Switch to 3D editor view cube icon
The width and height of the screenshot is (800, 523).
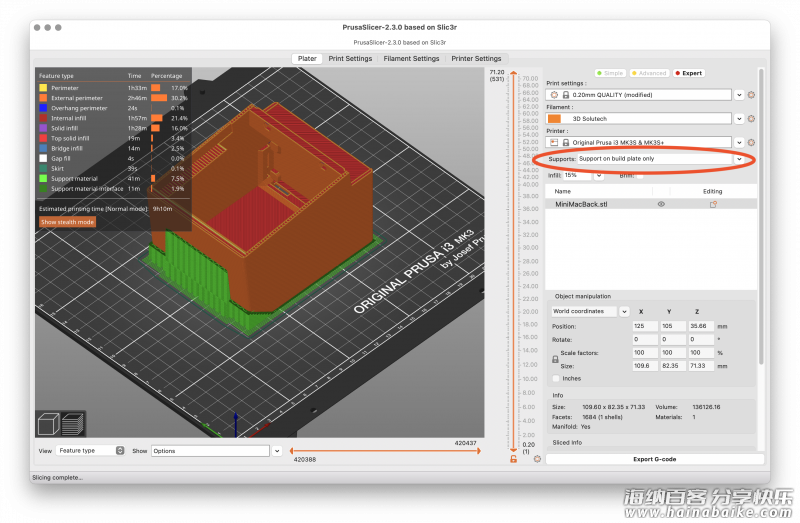pyautogui.click(x=48, y=424)
